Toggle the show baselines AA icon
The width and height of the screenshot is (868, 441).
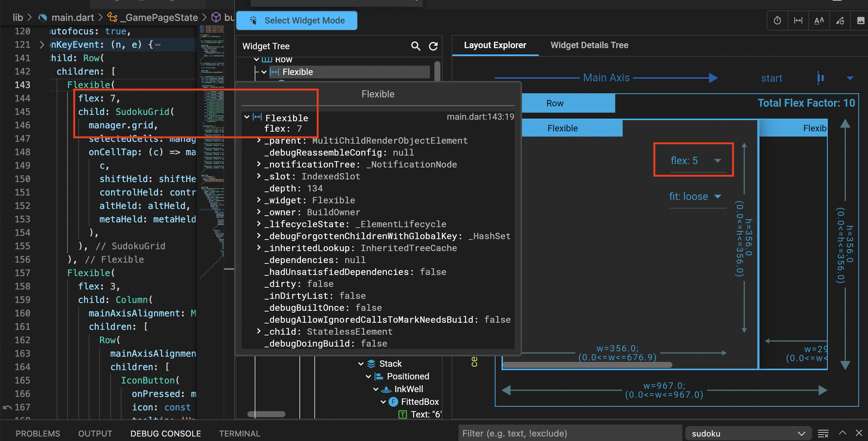819,21
